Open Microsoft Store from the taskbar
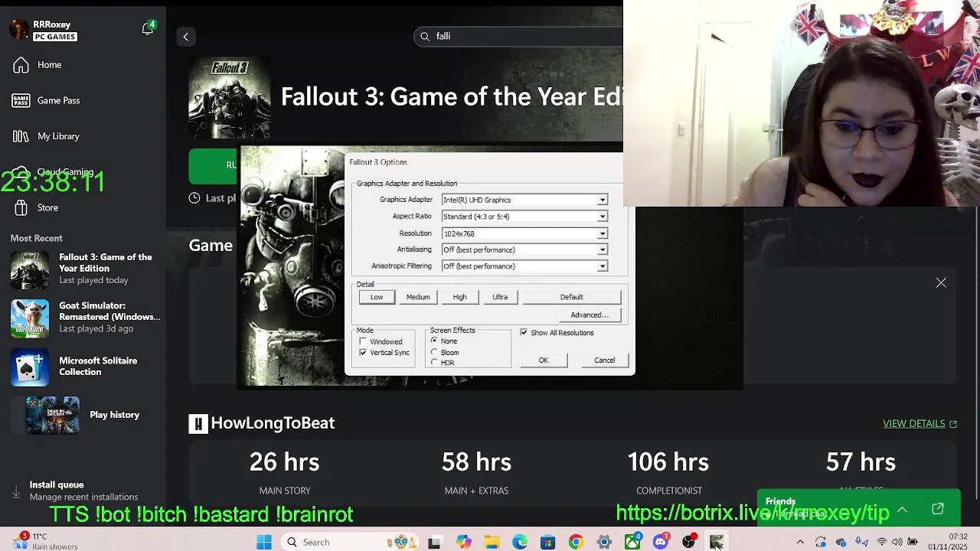 (547, 542)
